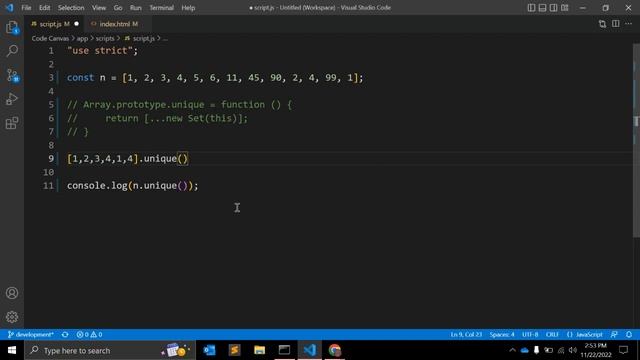Open the File menu
This screenshot has width=640, height=360.
26,8
